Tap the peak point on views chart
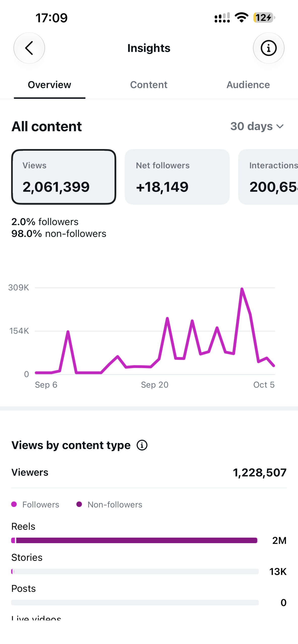The height and width of the screenshot is (644, 298). coord(242,289)
